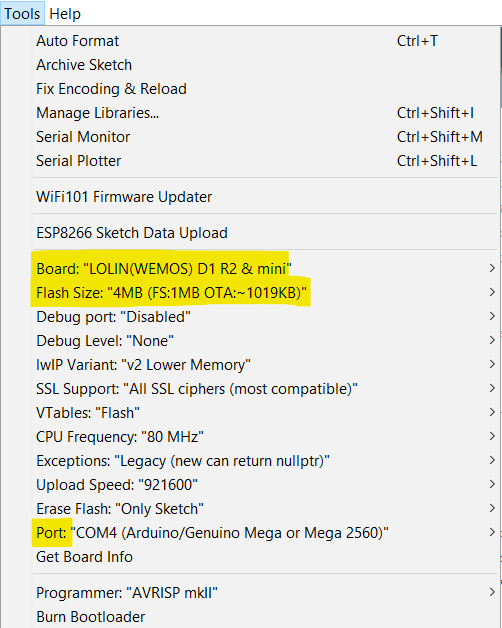
Task: Open the Erase Flash submenu
Action: tap(265, 509)
